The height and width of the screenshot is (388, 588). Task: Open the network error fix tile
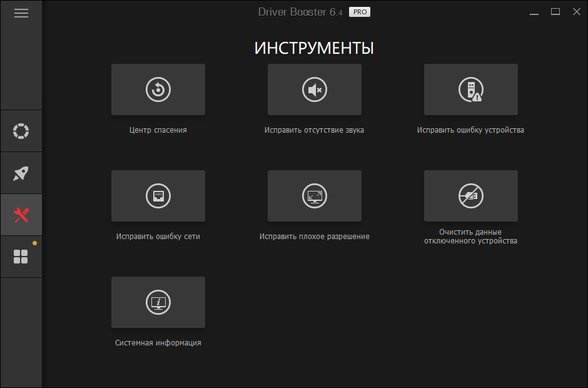(158, 196)
